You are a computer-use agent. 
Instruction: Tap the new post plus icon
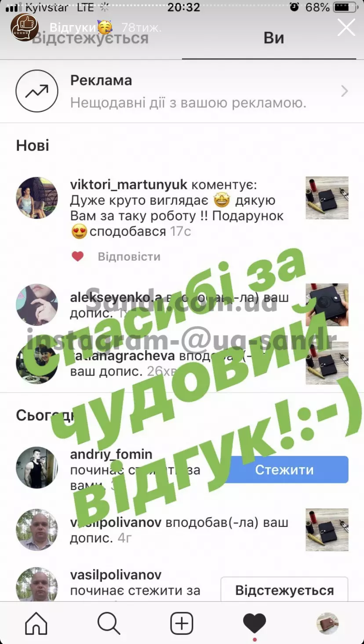[x=182, y=623]
